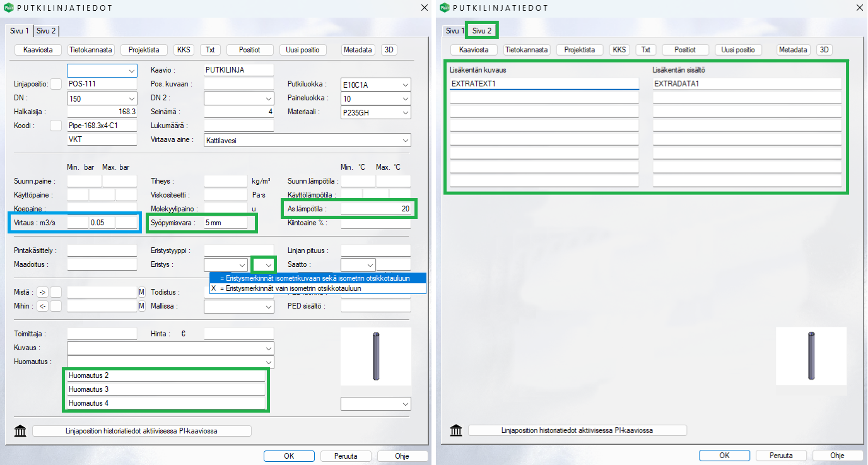Click the M button in the Mistä row
The width and height of the screenshot is (868, 465).
pyautogui.click(x=142, y=292)
